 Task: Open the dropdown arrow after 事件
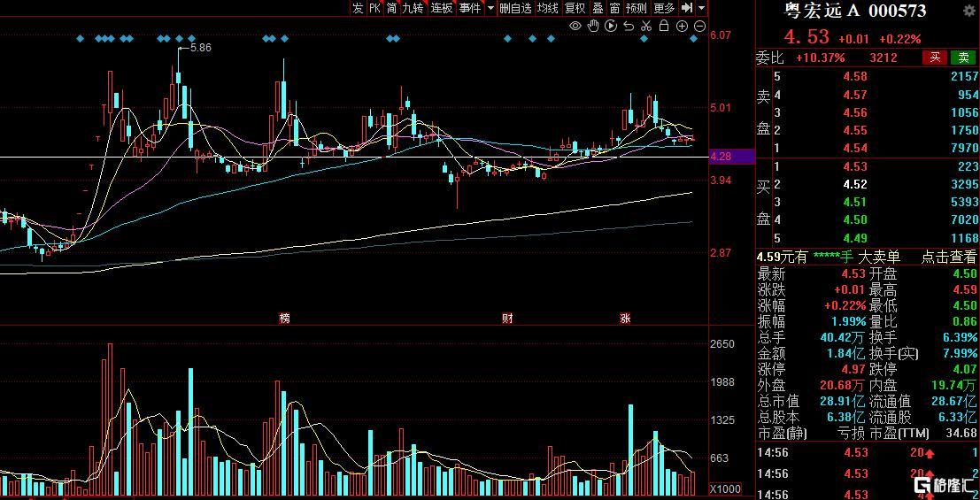click(490, 8)
